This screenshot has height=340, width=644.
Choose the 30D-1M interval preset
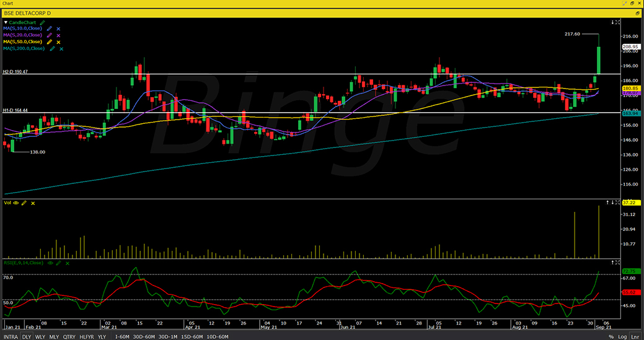(168, 337)
